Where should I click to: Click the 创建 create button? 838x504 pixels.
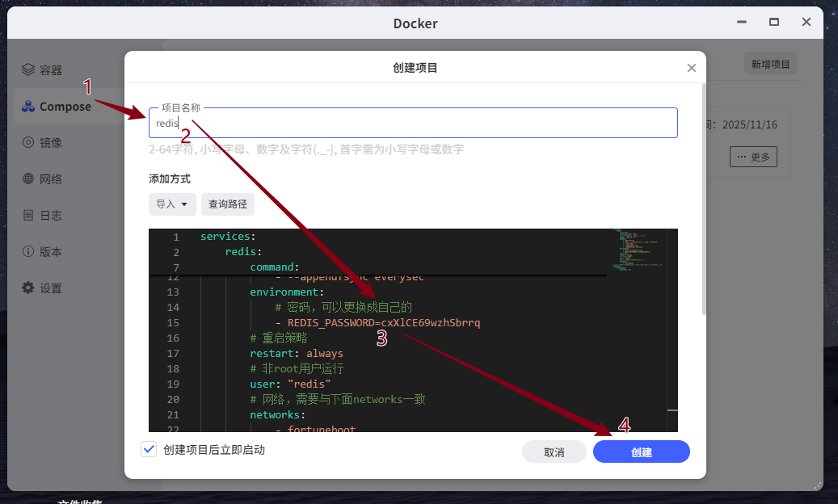click(x=641, y=452)
